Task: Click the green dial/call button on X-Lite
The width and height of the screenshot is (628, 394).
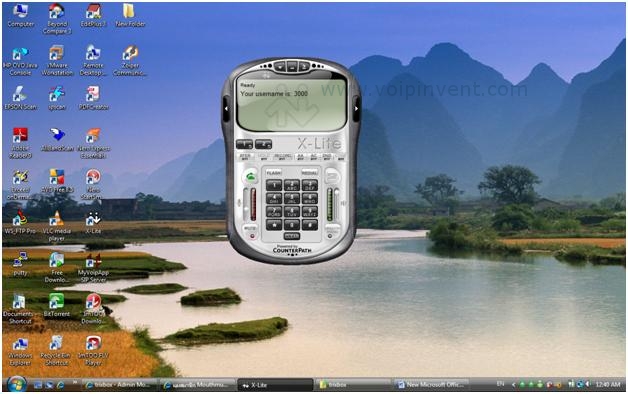Action: click(250, 176)
